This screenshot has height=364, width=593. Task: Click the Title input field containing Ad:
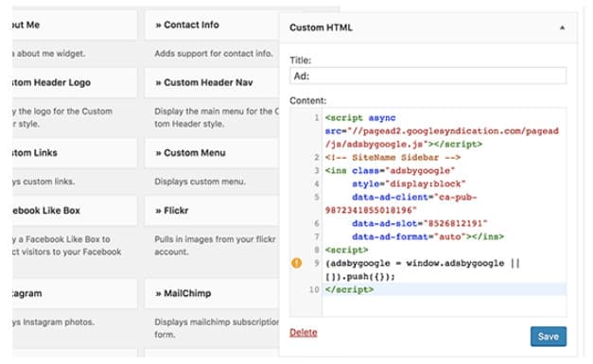point(427,76)
